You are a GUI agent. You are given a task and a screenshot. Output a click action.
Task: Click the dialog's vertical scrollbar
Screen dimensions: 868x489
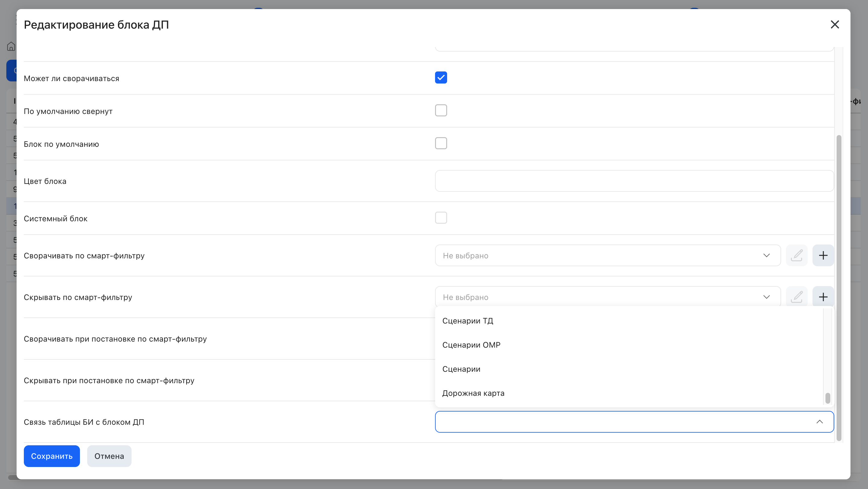tap(839, 288)
